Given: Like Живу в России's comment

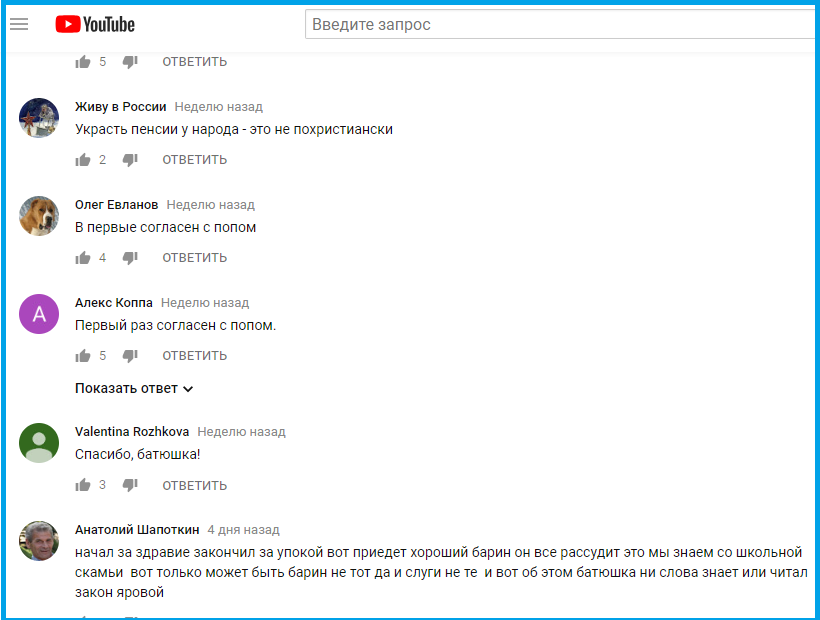Looking at the screenshot, I should [83, 160].
